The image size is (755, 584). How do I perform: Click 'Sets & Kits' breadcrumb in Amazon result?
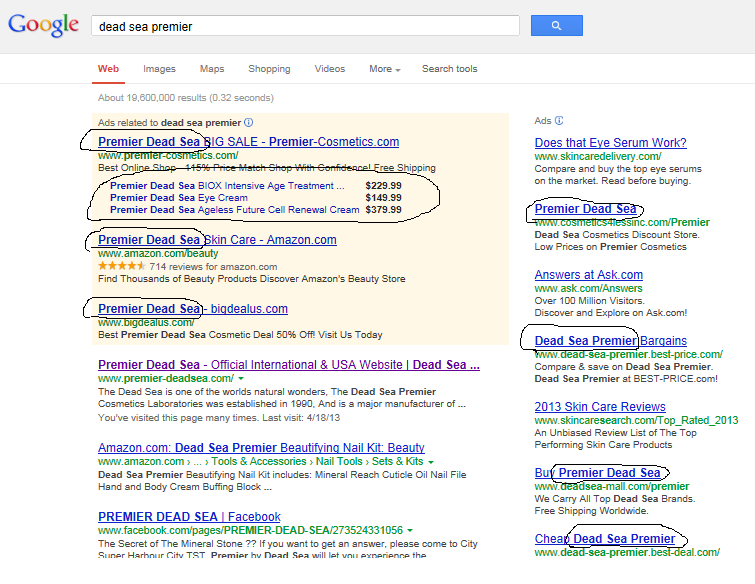click(397, 461)
